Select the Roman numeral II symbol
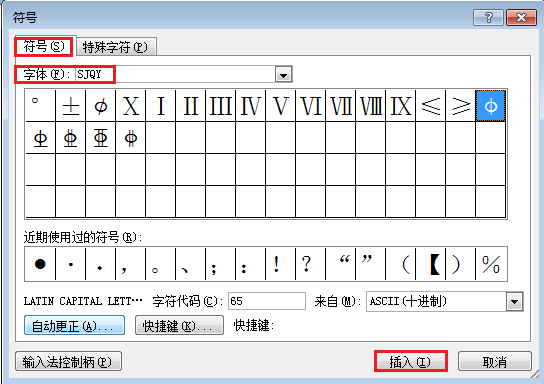Screen dimensions: 544x384 click(x=191, y=105)
